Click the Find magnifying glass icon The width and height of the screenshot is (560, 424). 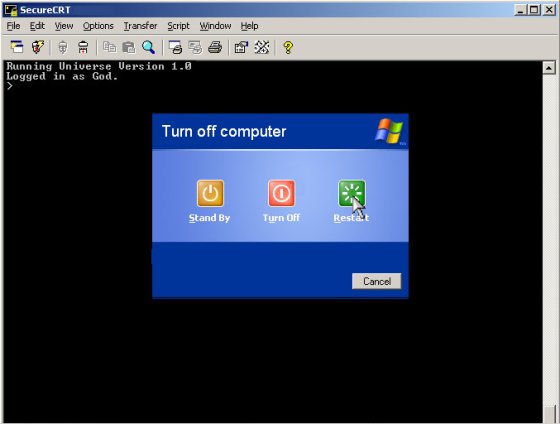click(149, 47)
